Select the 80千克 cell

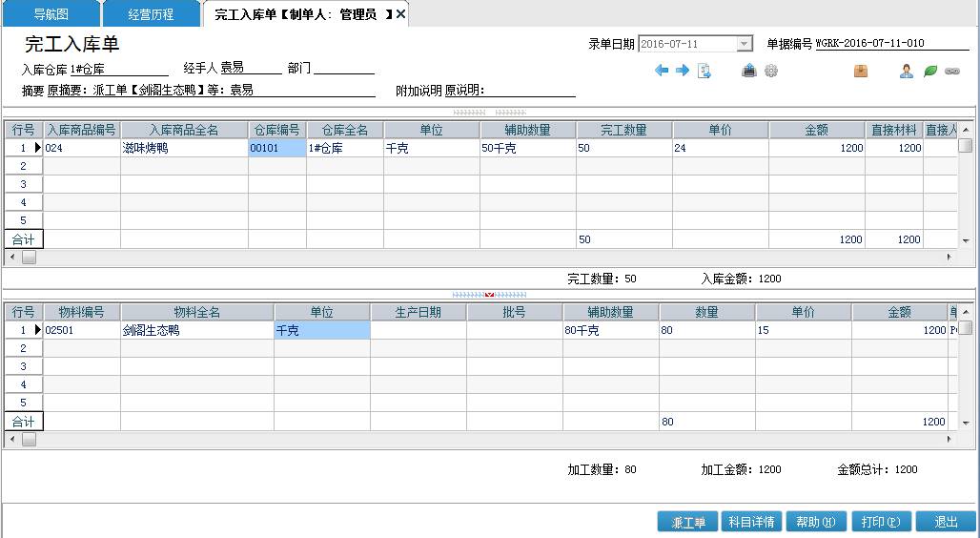[x=611, y=330]
